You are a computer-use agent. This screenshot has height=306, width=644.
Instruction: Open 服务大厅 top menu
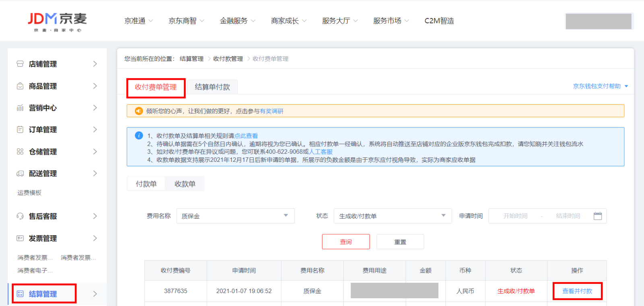[x=340, y=21]
